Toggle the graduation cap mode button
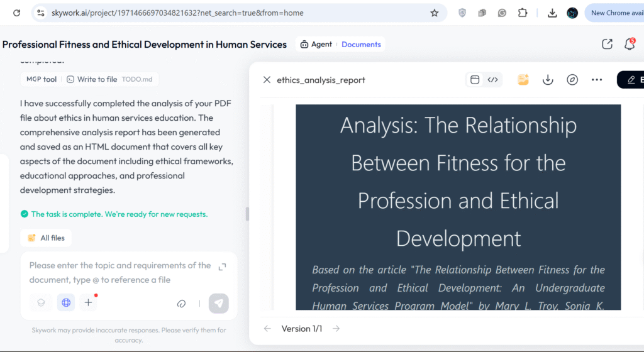 (x=42, y=303)
